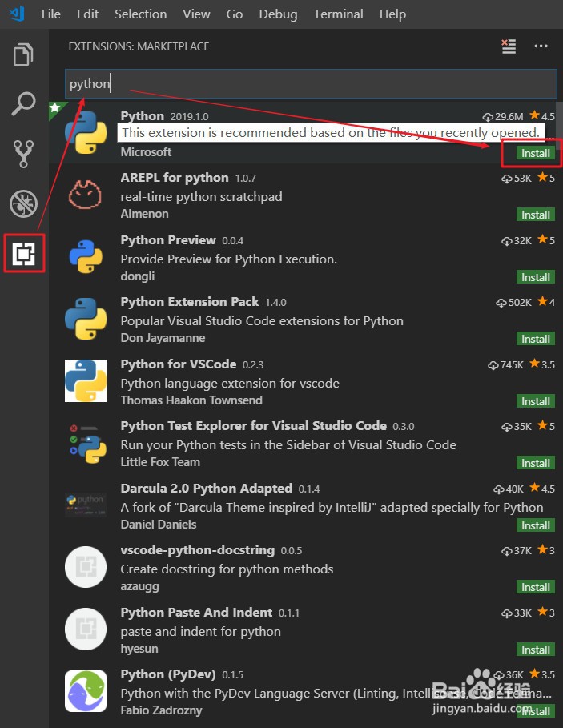
Task: Open the View menu
Action: (196, 14)
